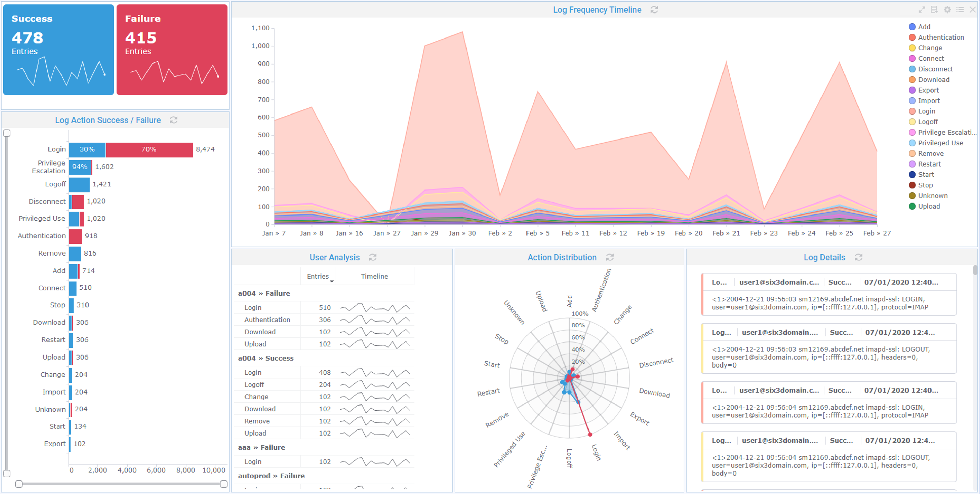The width and height of the screenshot is (980, 494).
Task: Open the timeline export document icon
Action: (x=934, y=9)
